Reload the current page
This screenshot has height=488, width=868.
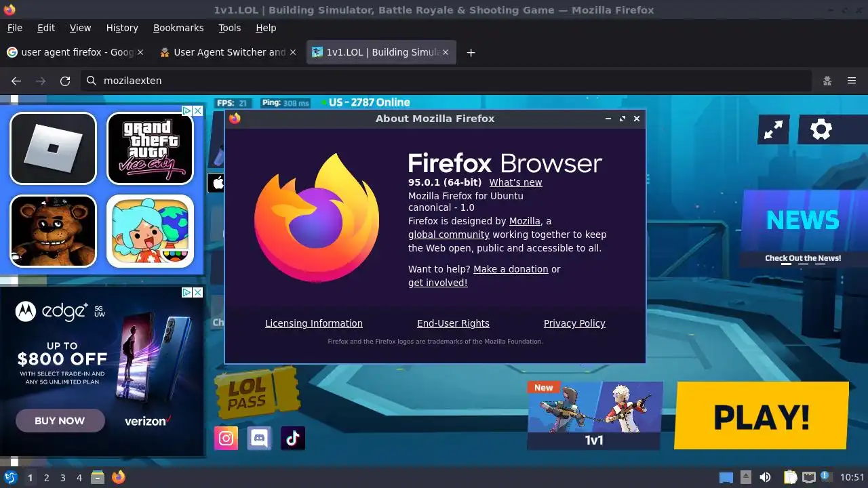tap(65, 81)
